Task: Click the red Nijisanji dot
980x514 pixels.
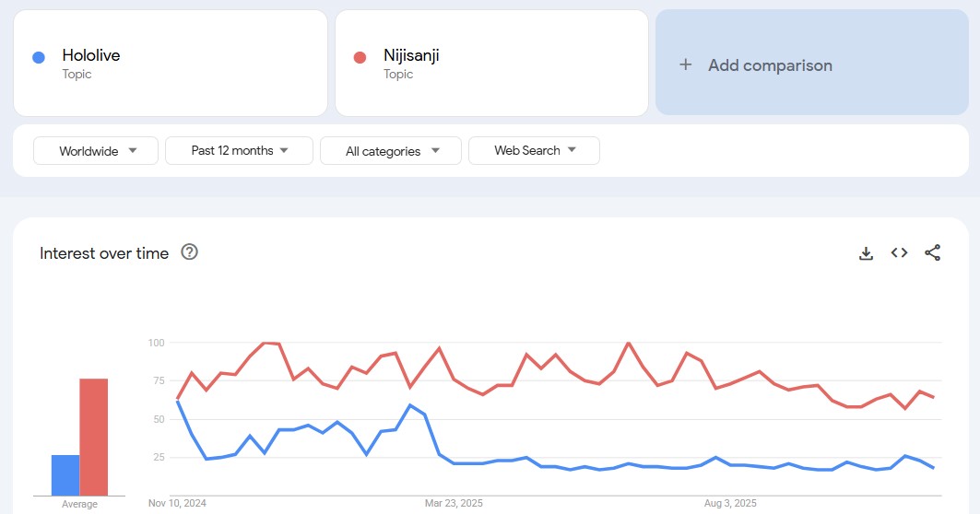Action: (x=360, y=57)
